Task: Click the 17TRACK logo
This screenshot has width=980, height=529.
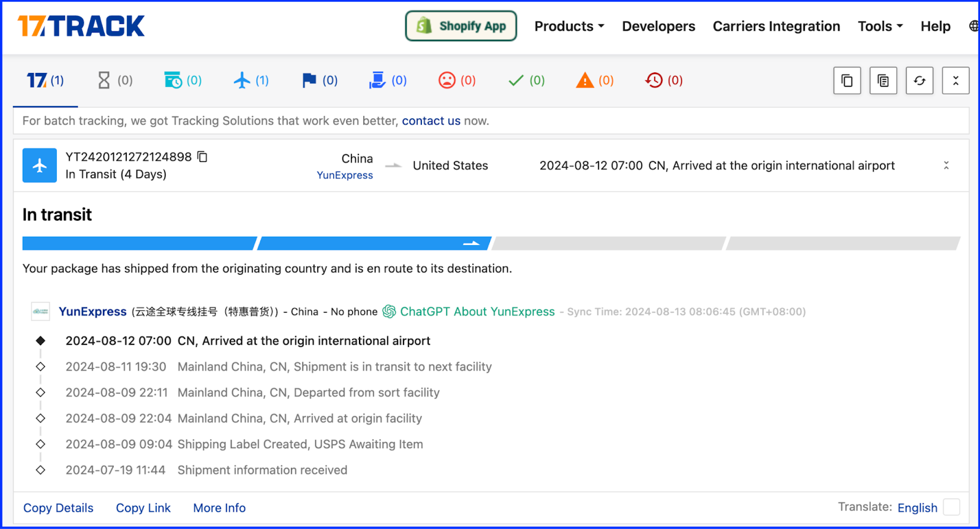Action: click(81, 26)
